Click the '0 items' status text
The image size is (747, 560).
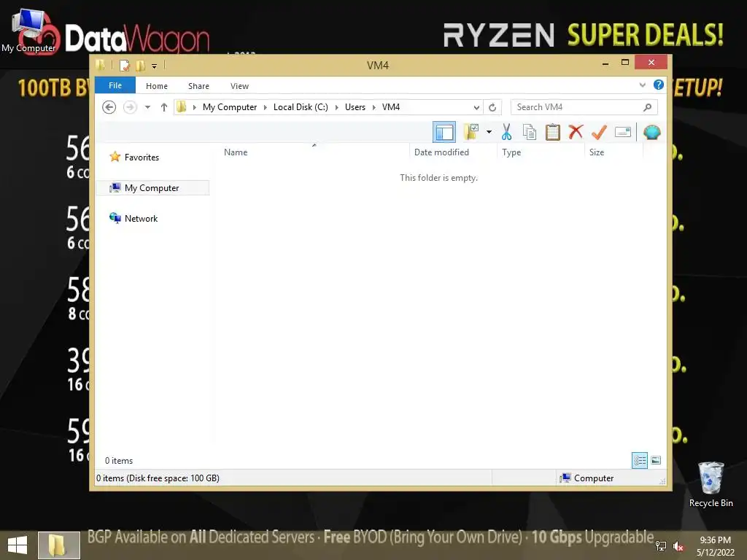[x=119, y=461]
